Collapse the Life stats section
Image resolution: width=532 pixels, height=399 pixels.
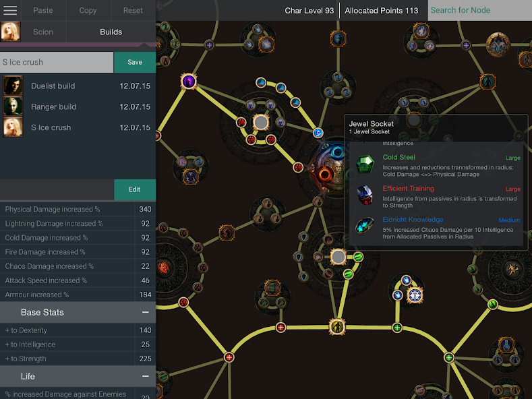point(145,376)
